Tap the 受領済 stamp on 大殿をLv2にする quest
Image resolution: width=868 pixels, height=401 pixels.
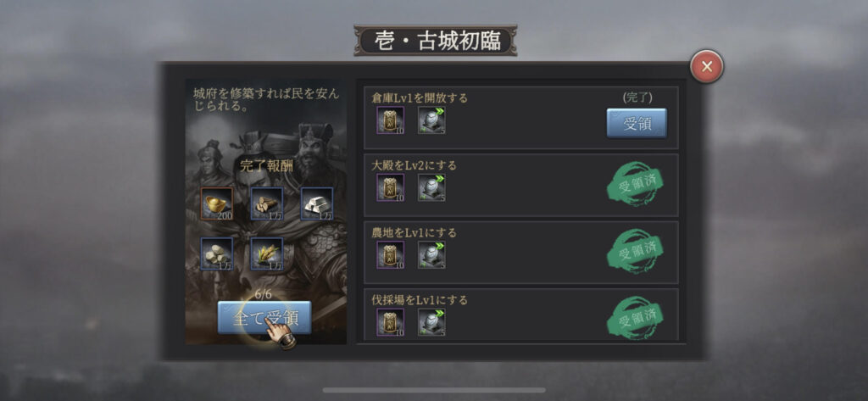636,183
